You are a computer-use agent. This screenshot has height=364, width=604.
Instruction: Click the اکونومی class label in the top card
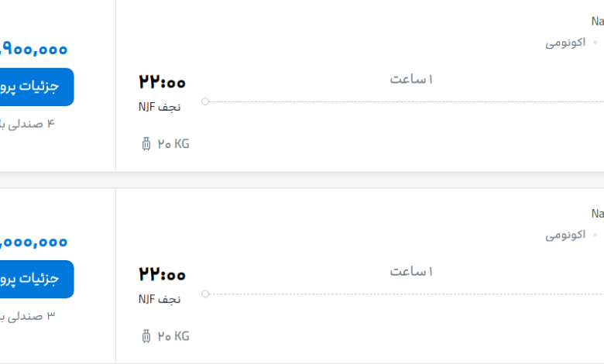tap(565, 43)
